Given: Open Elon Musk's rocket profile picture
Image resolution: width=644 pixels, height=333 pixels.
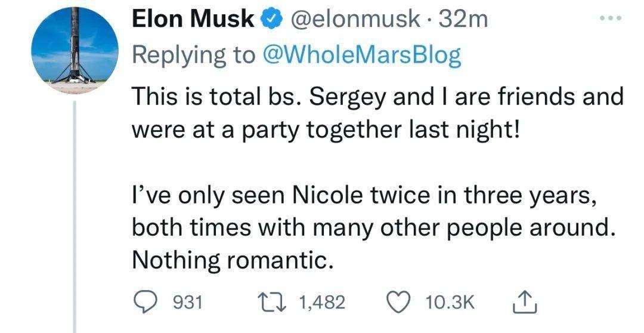Looking at the screenshot, I should (x=73, y=50).
